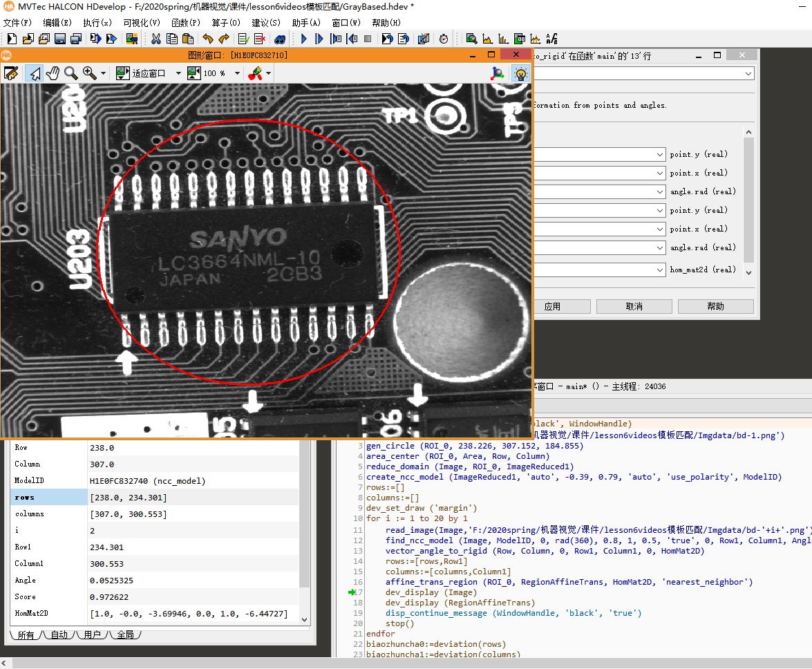This screenshot has height=669, width=812.
Task: Open line profile tool
Action: [536, 39]
